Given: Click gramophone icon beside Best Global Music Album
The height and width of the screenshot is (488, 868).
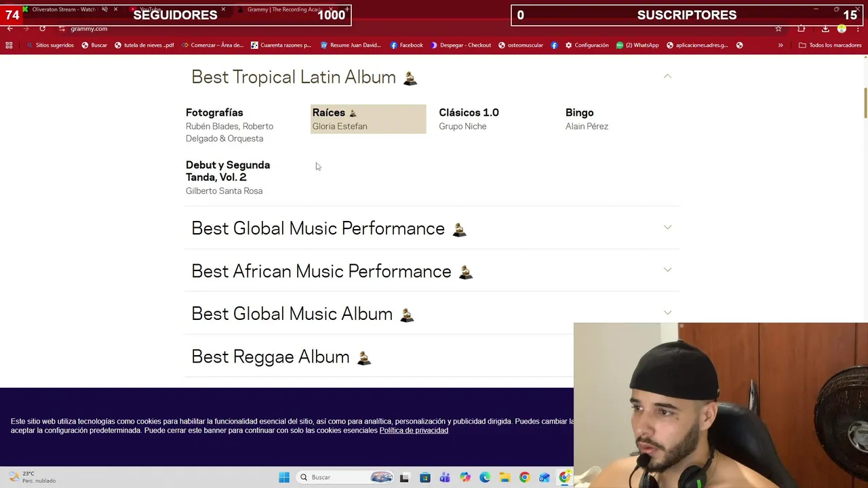Looking at the screenshot, I should pyautogui.click(x=407, y=315).
